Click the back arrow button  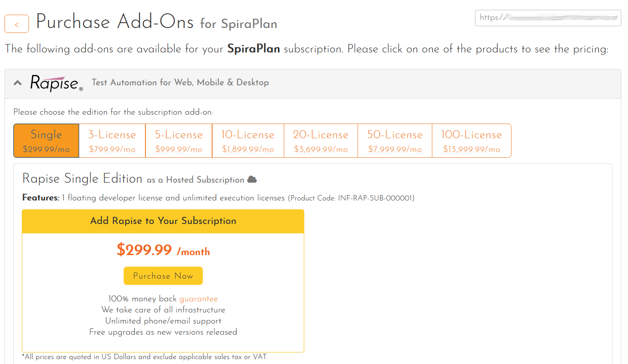[x=16, y=24]
